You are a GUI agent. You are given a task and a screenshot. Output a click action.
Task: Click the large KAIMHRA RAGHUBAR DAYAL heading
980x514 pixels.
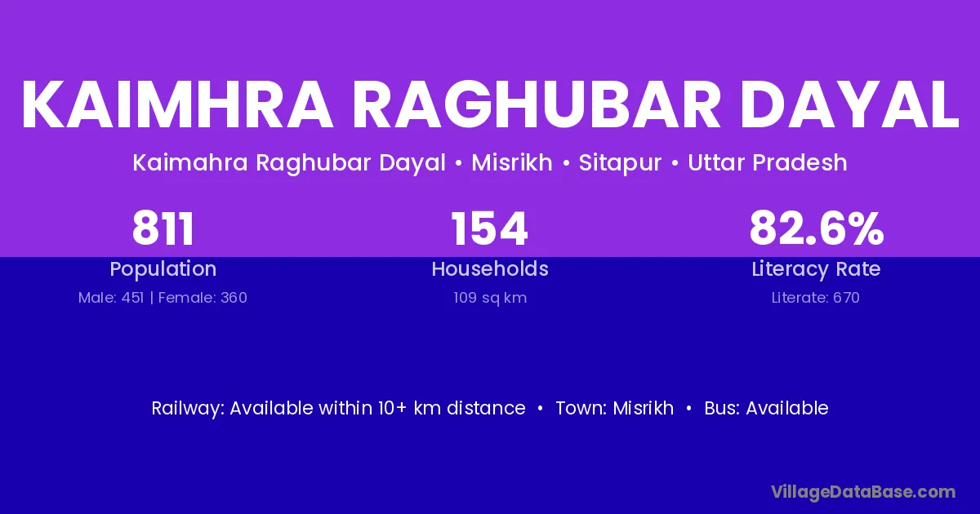coord(490,106)
